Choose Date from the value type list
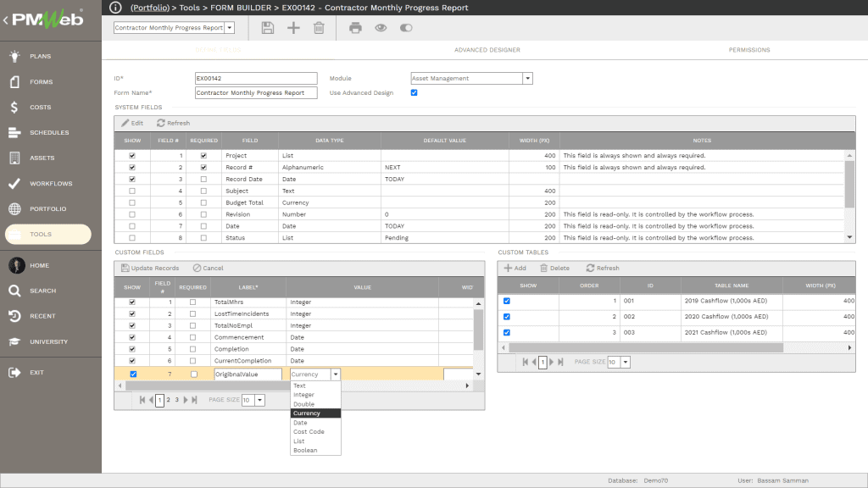The image size is (868, 488). click(315, 422)
